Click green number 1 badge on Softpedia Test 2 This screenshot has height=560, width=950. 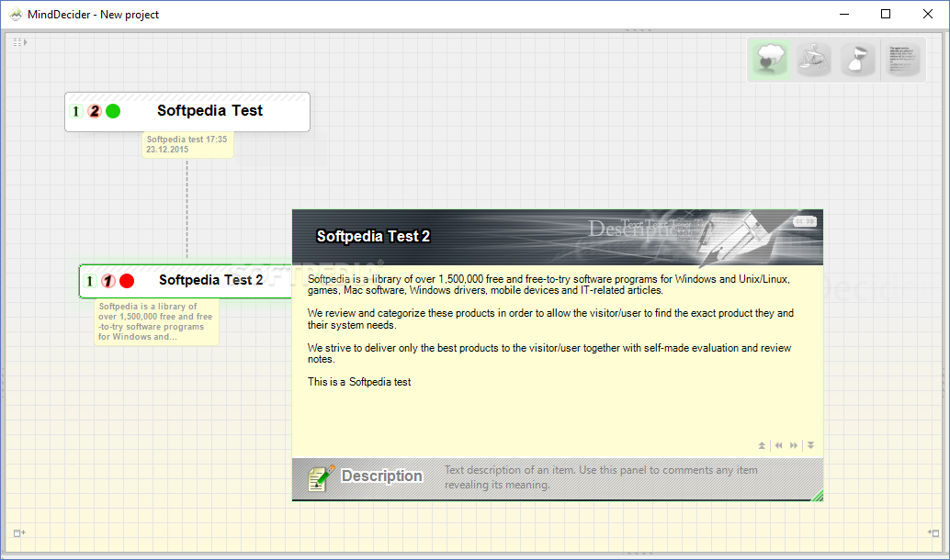[90, 281]
